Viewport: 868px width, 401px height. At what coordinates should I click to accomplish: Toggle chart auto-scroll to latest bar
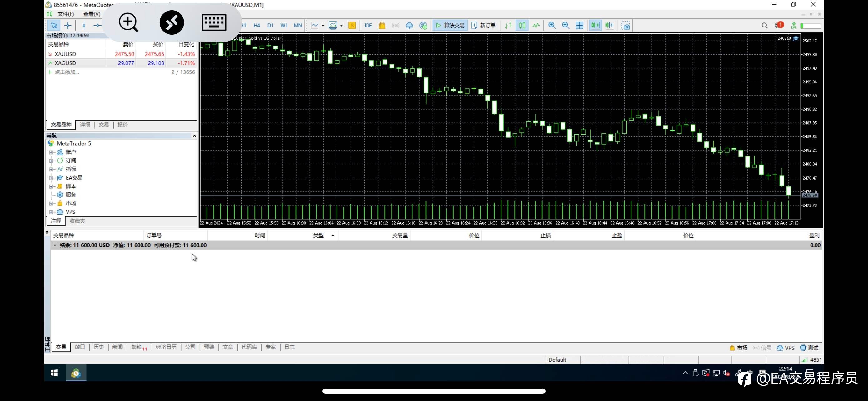tap(596, 25)
